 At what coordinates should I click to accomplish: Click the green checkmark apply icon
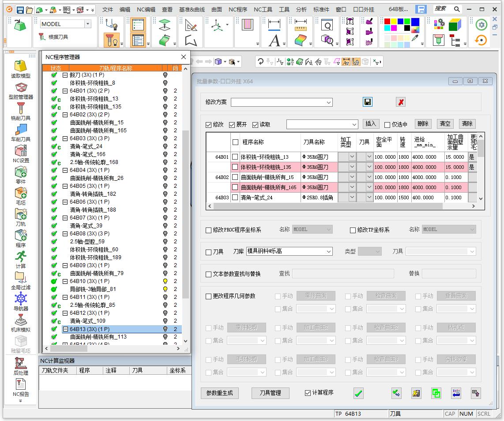pyautogui.click(x=358, y=393)
